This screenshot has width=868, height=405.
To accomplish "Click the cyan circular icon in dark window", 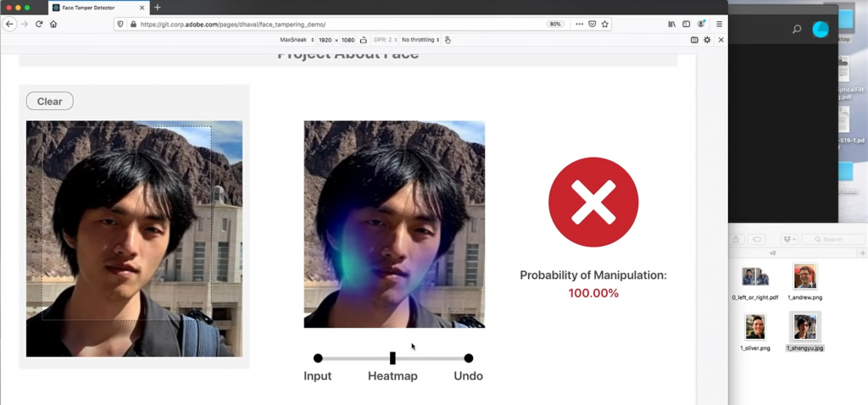I will click(821, 30).
